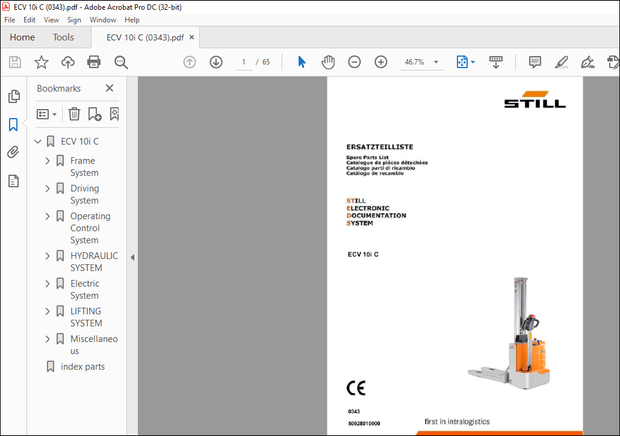
Task: Collapse the navigation pane arrow
Action: 132,257
